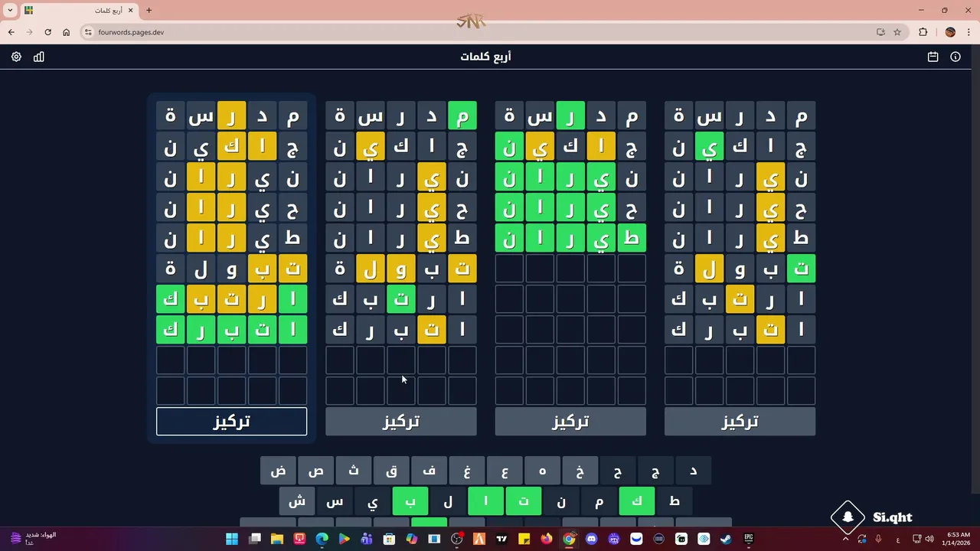Screen dimensions: 980x551
Task: Tap the green ا key on the keyboard
Action: coord(485,501)
